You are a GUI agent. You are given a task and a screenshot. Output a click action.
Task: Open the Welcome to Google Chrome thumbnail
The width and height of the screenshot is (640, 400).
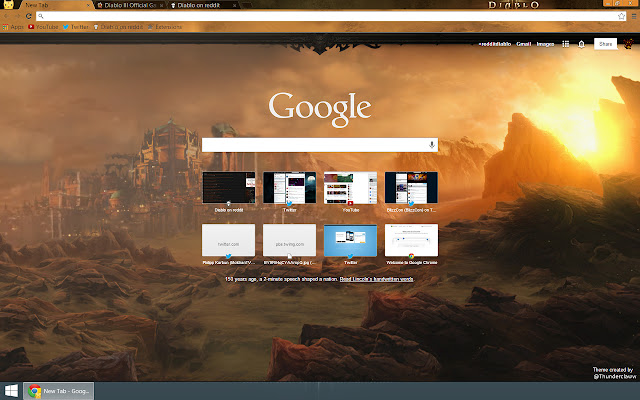pos(411,240)
